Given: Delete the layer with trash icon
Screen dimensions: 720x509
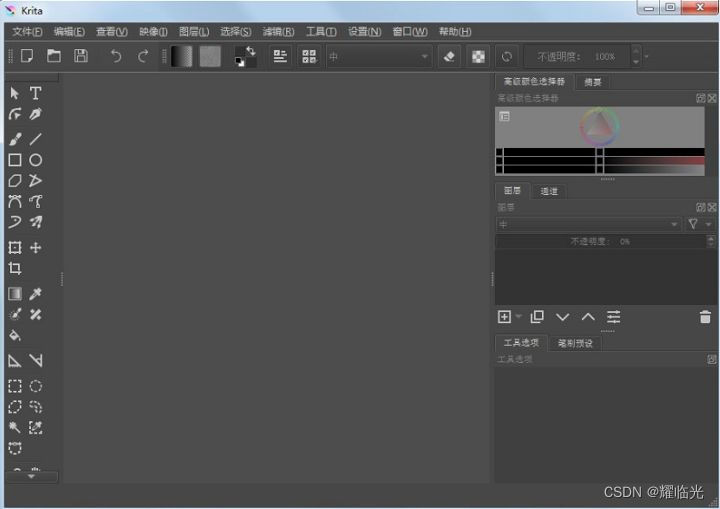Looking at the screenshot, I should pos(705,317).
